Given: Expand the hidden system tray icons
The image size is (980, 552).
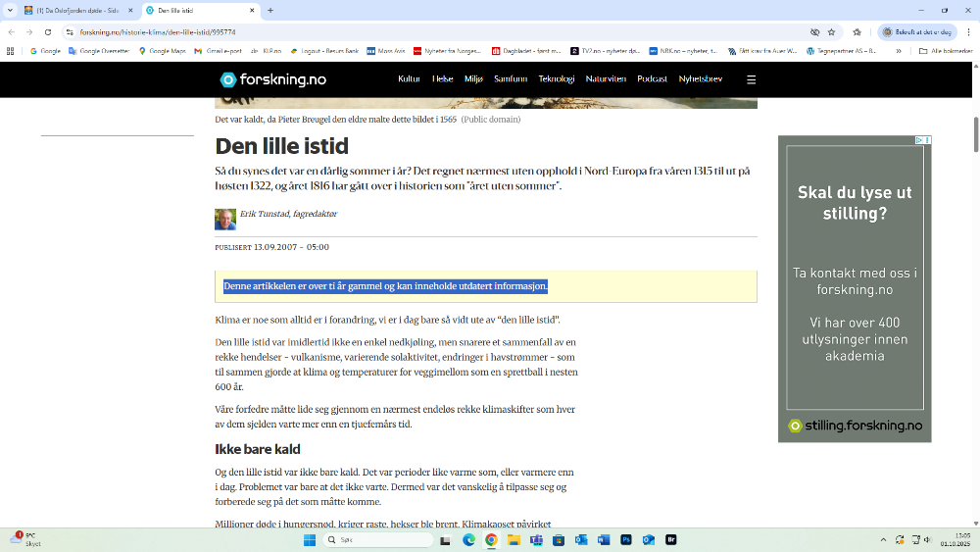Looking at the screenshot, I should click(x=883, y=539).
